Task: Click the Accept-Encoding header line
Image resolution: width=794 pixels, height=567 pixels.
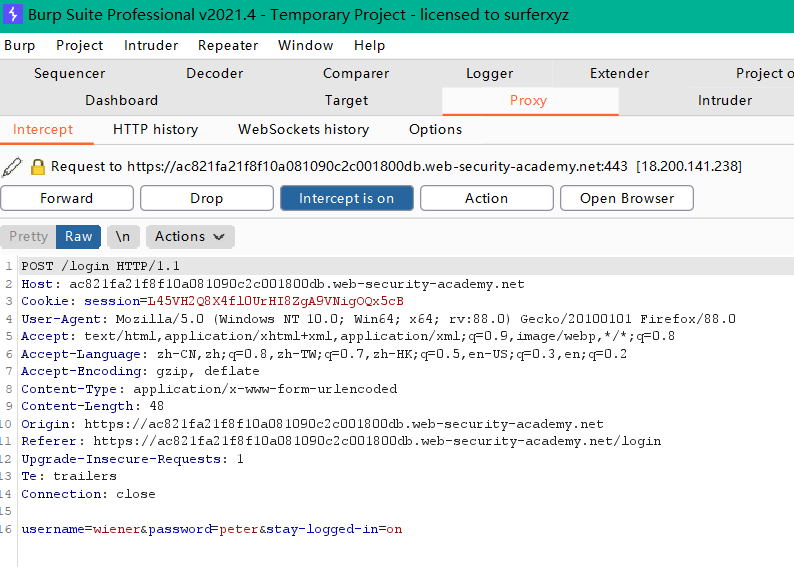Action: [140, 371]
